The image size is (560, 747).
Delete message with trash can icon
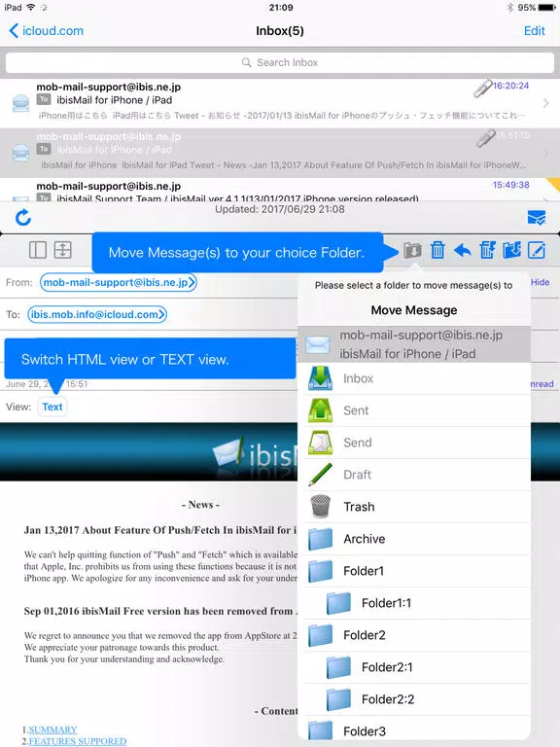click(x=437, y=250)
